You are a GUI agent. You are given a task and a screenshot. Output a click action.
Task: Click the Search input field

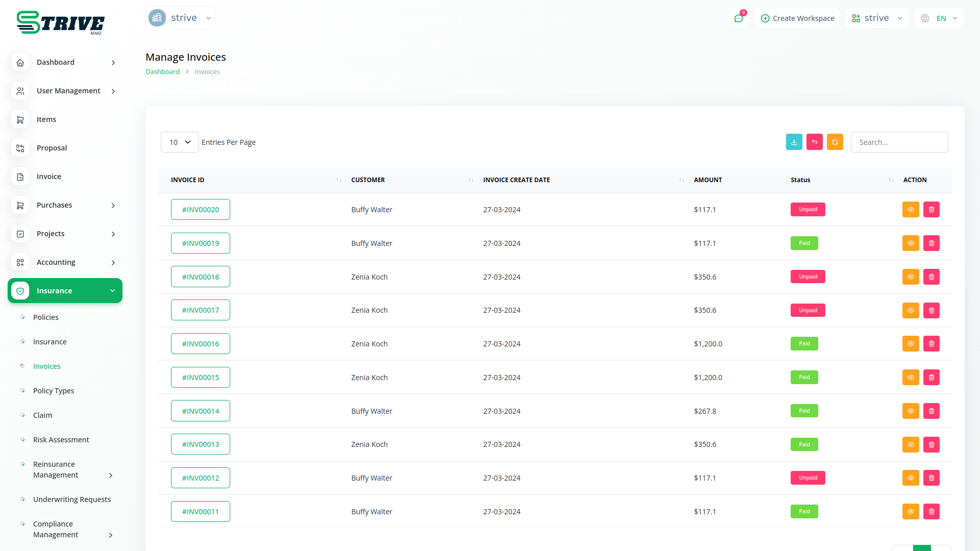[899, 142]
